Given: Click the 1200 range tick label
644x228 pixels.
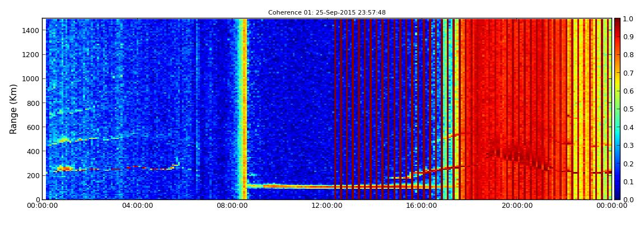Looking at the screenshot, I should pyautogui.click(x=31, y=55).
